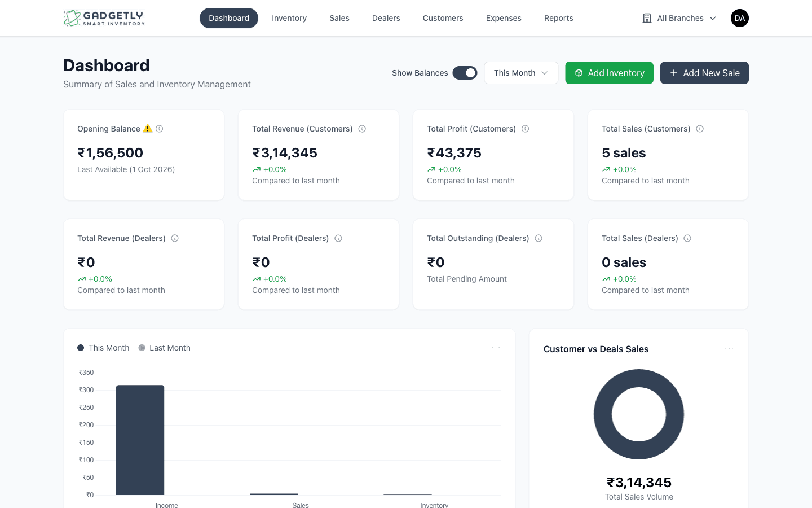This screenshot has height=508, width=812.
Task: Toggle This Month series in chart legend
Action: pyautogui.click(x=103, y=348)
